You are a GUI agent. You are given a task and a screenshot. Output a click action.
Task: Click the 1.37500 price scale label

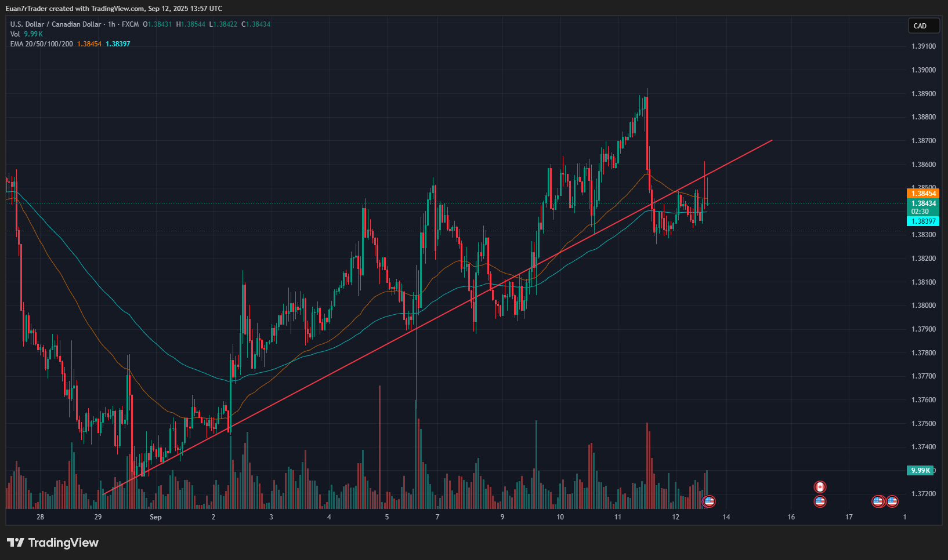[924, 423]
